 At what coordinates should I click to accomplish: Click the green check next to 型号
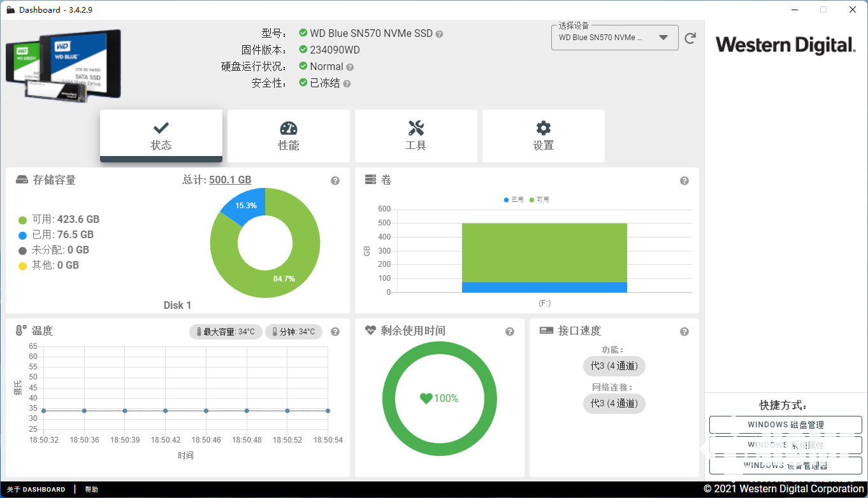[303, 33]
